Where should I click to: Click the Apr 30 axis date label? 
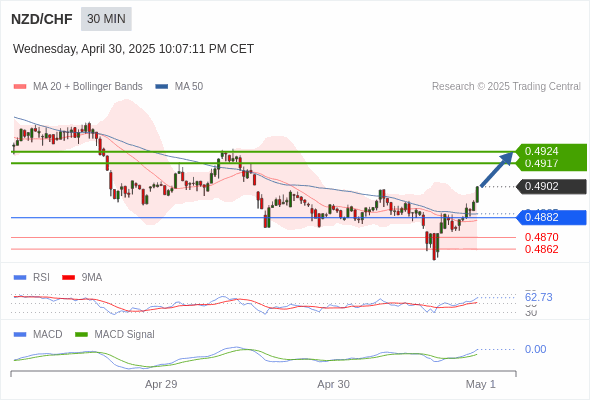333,384
